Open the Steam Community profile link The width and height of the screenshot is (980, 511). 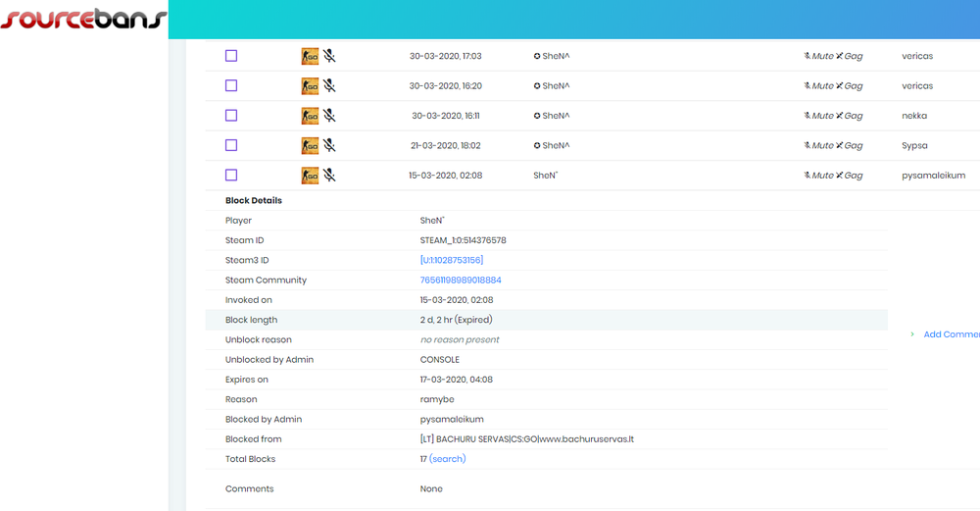[461, 281]
